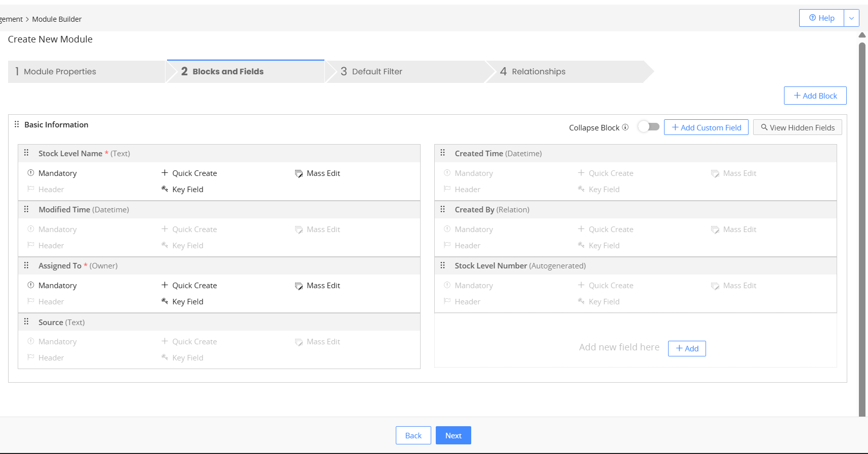Go to Module Properties step
The image size is (868, 454).
point(86,72)
